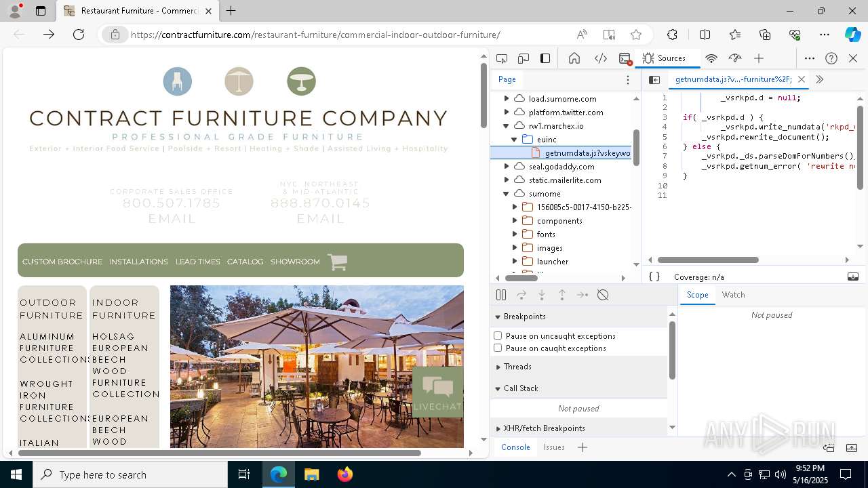The width and height of the screenshot is (868, 488).
Task: Add a drawer tool with plus
Action: click(582, 447)
